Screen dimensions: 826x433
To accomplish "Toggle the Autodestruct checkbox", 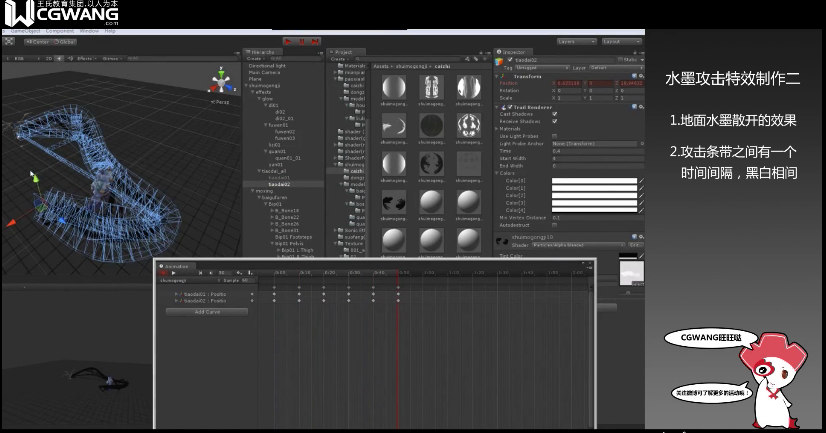I will click(554, 225).
